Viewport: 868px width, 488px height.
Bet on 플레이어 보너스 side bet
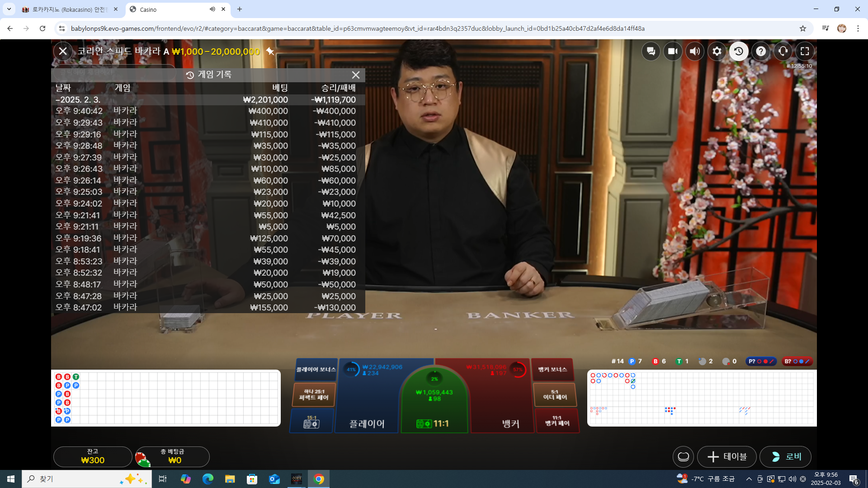(x=316, y=370)
